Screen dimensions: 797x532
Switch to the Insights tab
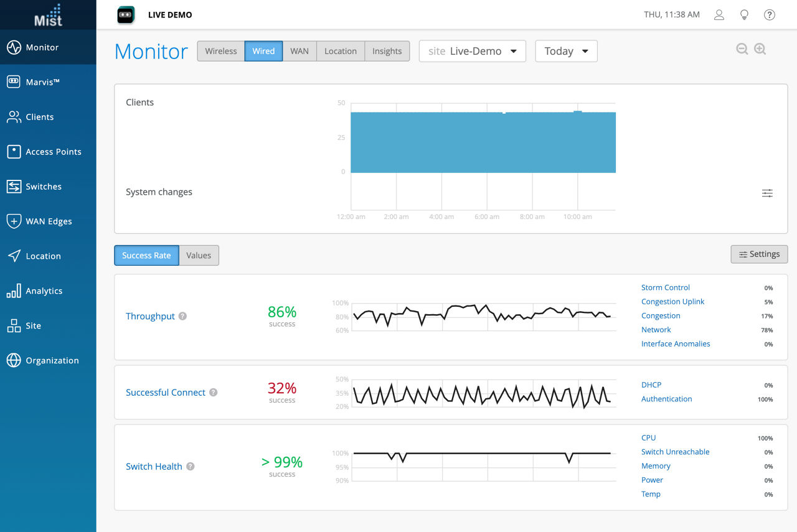click(x=387, y=51)
